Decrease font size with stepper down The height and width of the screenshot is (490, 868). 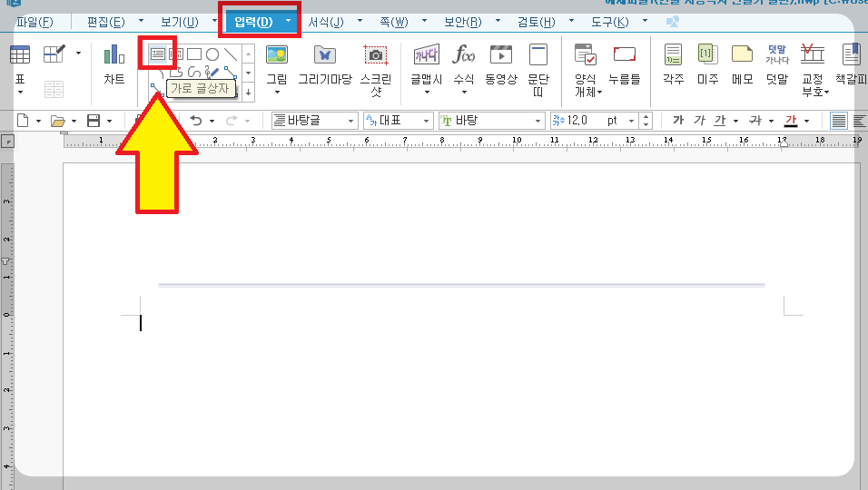click(x=646, y=124)
